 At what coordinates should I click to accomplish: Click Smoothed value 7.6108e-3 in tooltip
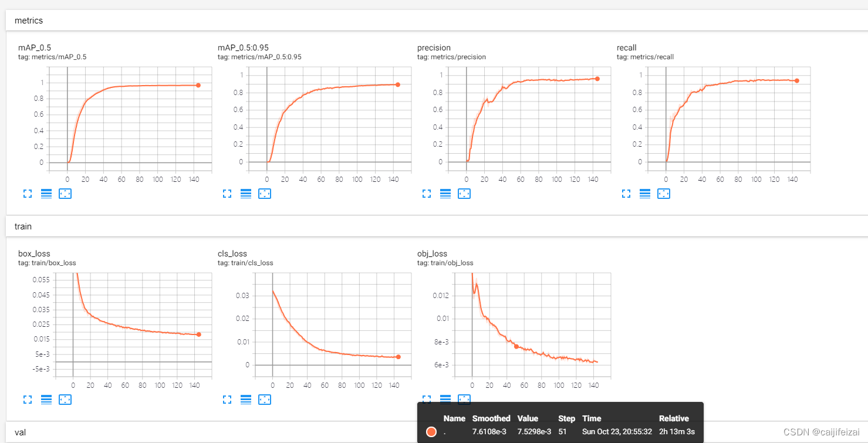(x=491, y=432)
